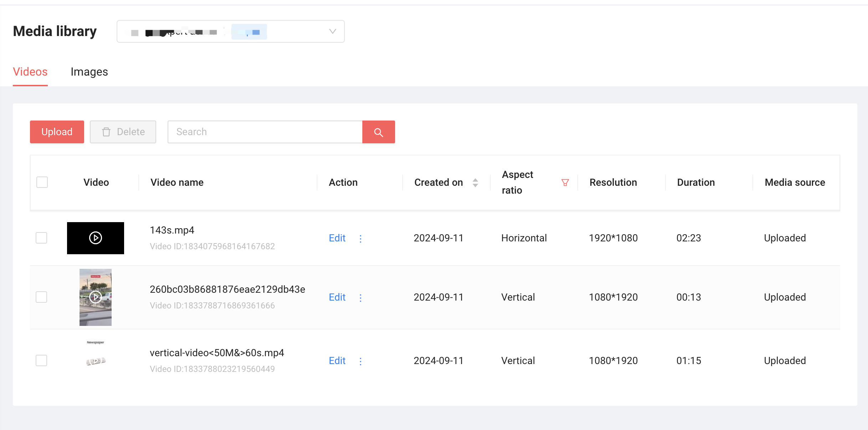Open Aspect ratio filter funnel icon
This screenshot has width=868, height=430.
(x=565, y=183)
